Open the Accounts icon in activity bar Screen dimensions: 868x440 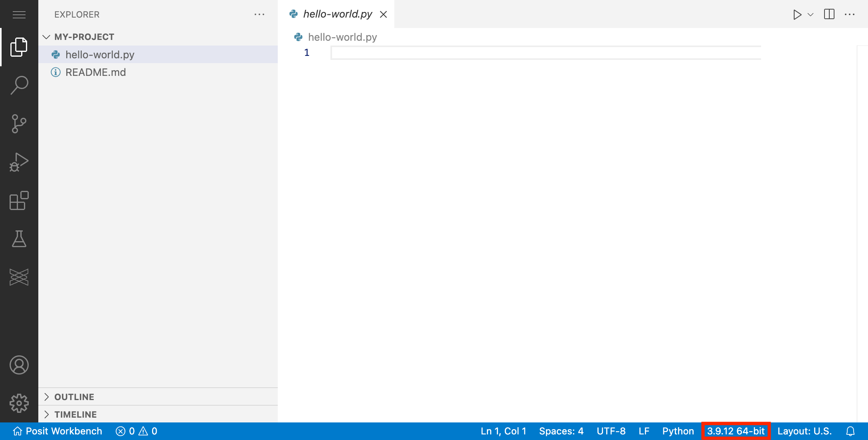(x=19, y=365)
